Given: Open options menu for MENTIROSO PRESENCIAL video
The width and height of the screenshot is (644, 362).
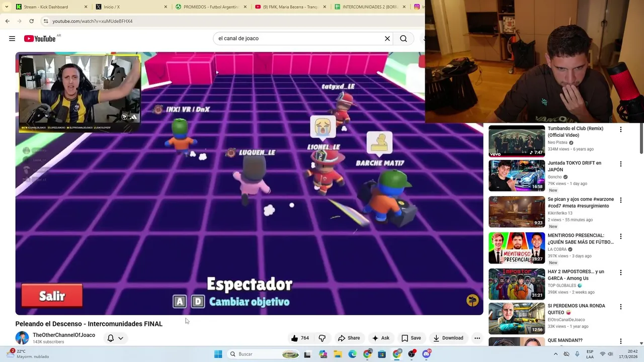Looking at the screenshot, I should (620, 236).
